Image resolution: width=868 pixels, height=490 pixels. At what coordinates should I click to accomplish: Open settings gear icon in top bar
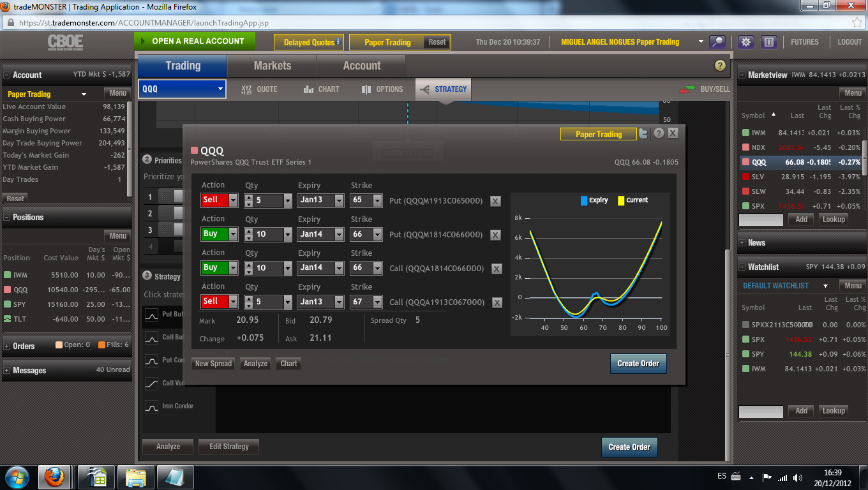click(x=746, y=42)
